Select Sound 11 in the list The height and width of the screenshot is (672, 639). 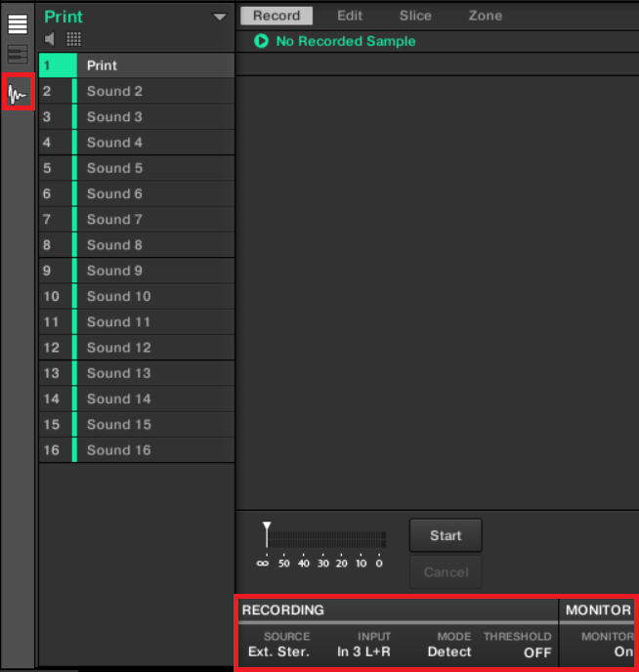coord(137,322)
